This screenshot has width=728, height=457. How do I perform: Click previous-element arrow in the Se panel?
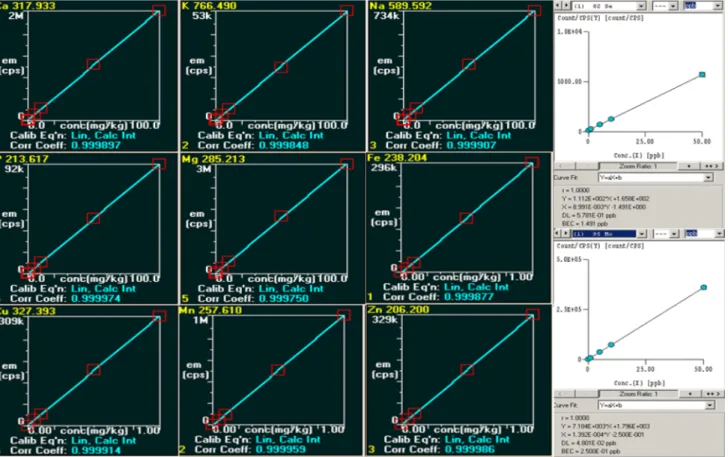(558, 6)
